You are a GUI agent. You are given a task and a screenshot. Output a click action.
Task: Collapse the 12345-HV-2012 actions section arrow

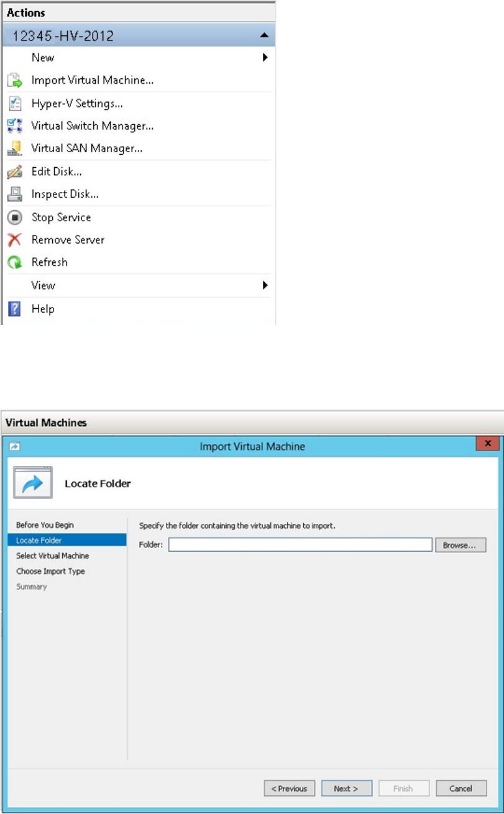(265, 35)
